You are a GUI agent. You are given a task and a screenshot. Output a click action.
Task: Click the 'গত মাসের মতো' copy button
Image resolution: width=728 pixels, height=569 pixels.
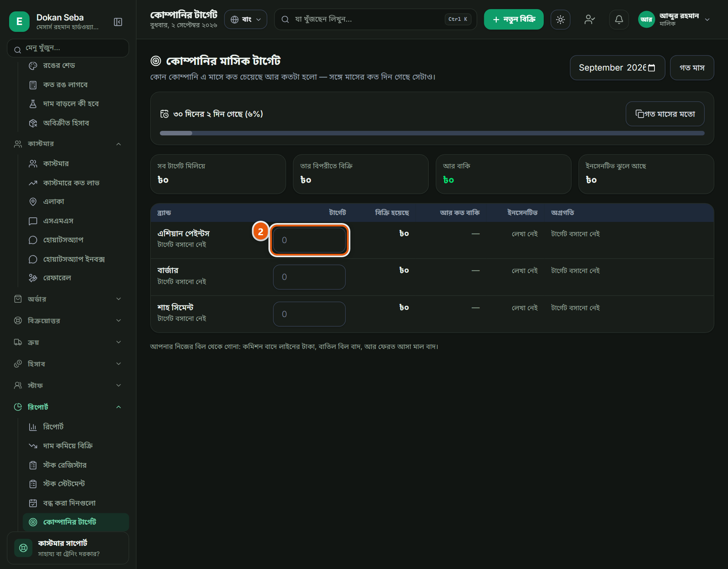tap(665, 114)
